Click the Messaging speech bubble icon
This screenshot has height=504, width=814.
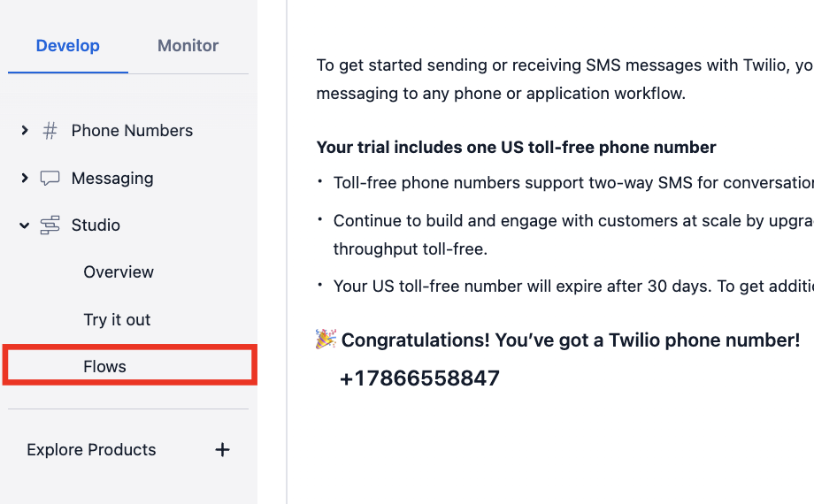pyautogui.click(x=50, y=179)
